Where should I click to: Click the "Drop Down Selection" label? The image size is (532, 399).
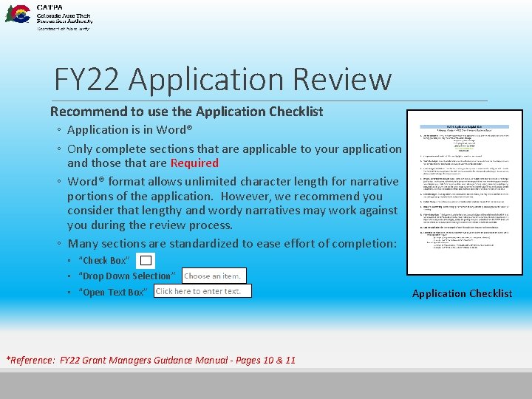point(126,276)
